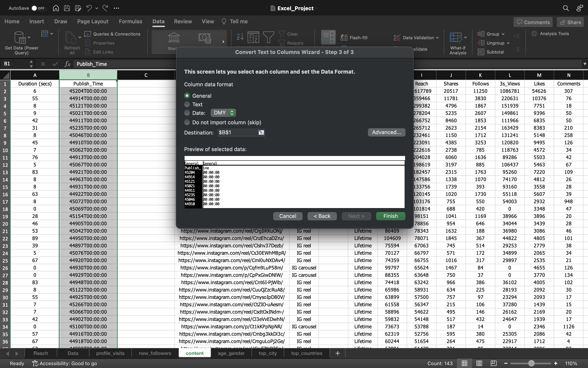
Task: Open the more options ellipsis icon
Action: [116, 8]
